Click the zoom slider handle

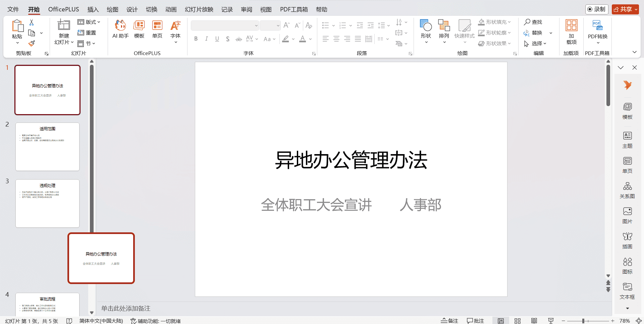(x=583, y=321)
